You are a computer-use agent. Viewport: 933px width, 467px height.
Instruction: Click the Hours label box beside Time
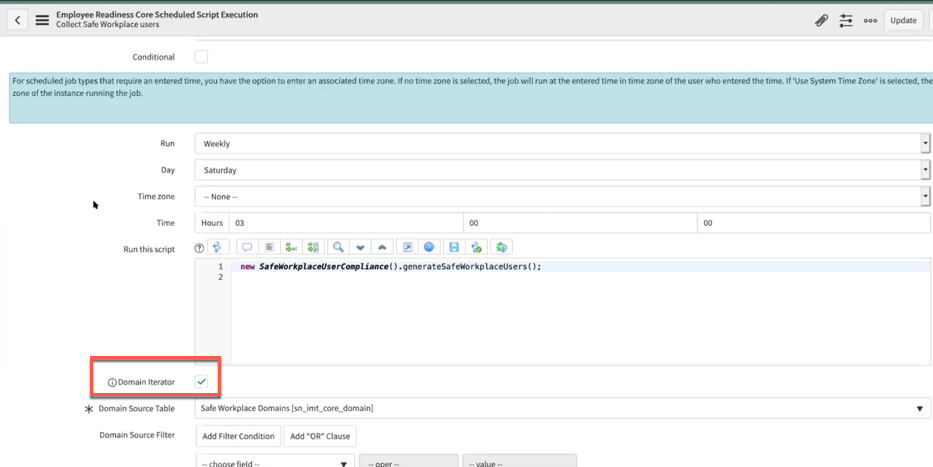(x=212, y=223)
